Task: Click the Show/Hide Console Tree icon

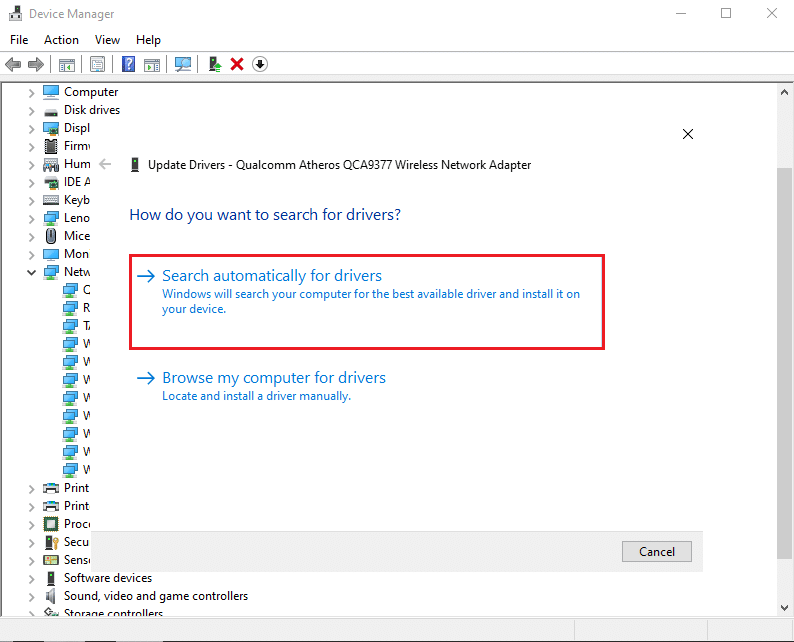Action: 67,64
